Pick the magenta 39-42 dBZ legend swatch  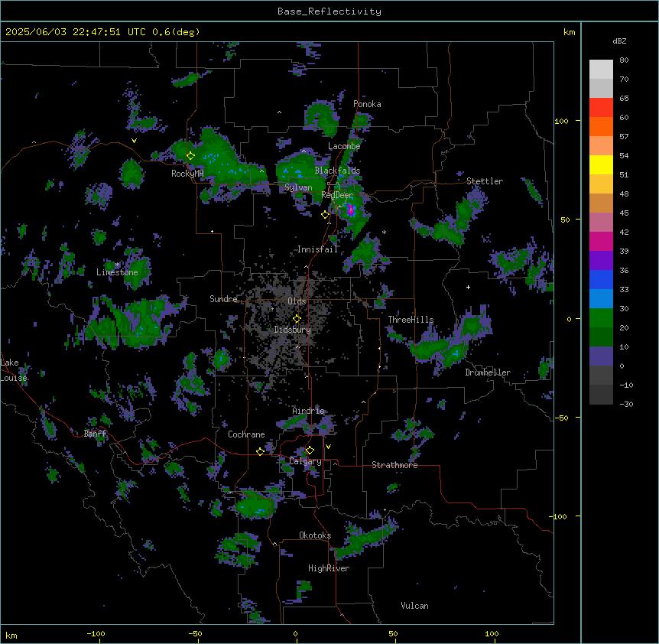click(x=601, y=241)
